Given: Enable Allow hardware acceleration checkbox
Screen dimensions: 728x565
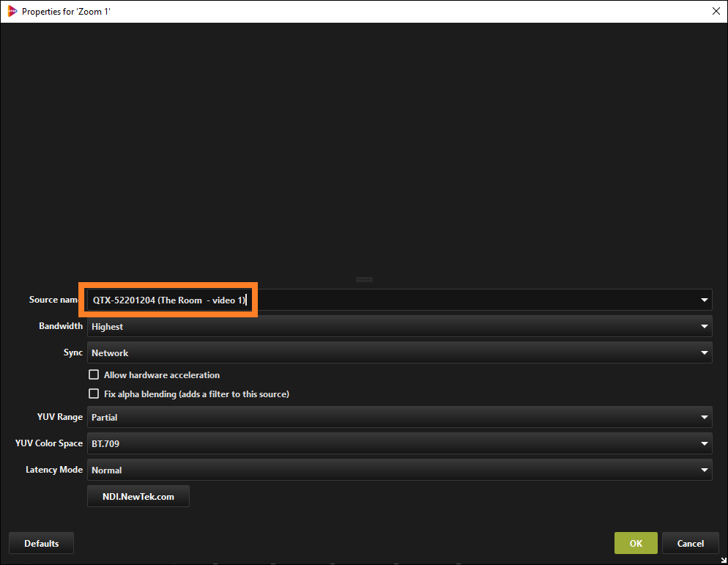Looking at the screenshot, I should pyautogui.click(x=94, y=374).
